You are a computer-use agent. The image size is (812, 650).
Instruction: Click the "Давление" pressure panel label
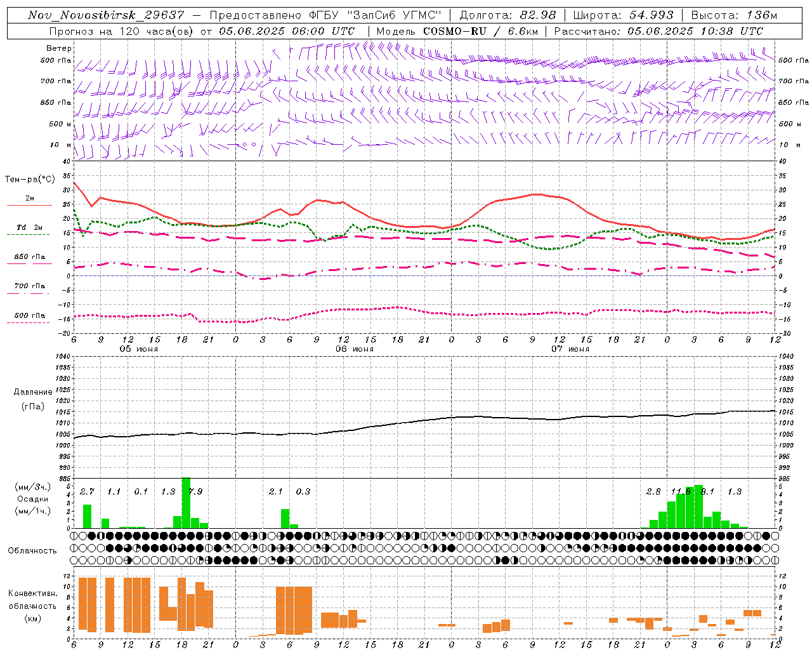[33, 392]
